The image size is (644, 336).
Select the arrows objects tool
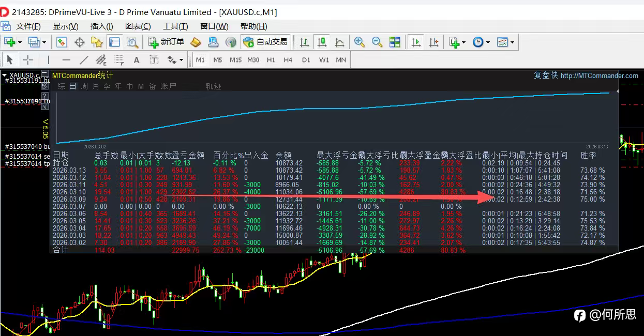click(x=172, y=60)
